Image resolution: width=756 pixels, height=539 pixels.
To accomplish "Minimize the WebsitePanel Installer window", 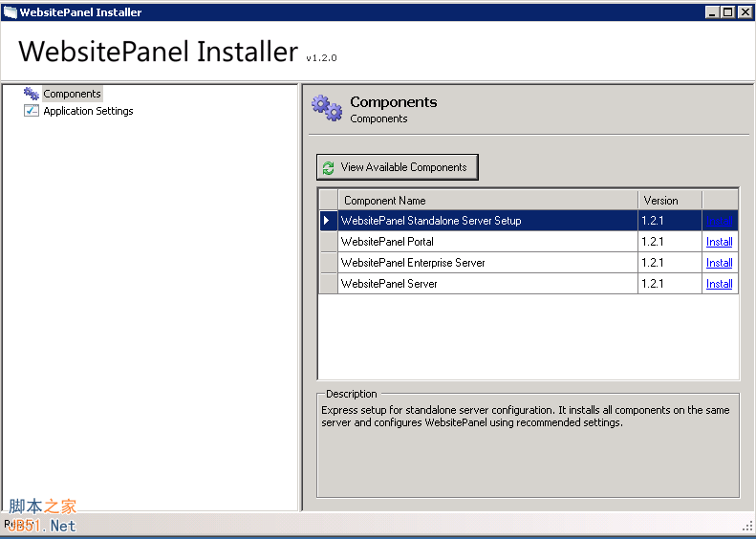I will tap(713, 12).
